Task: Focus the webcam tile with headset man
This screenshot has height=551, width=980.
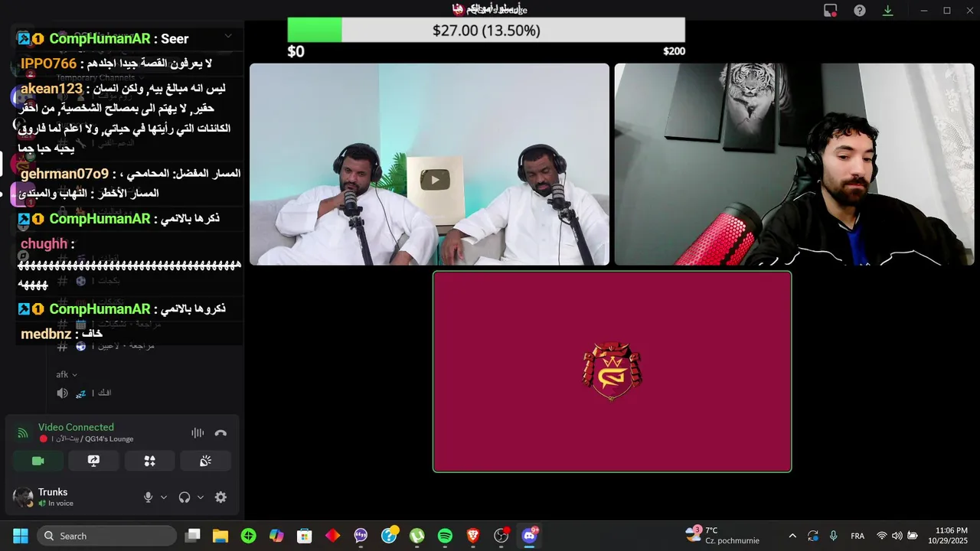Action: (x=794, y=165)
